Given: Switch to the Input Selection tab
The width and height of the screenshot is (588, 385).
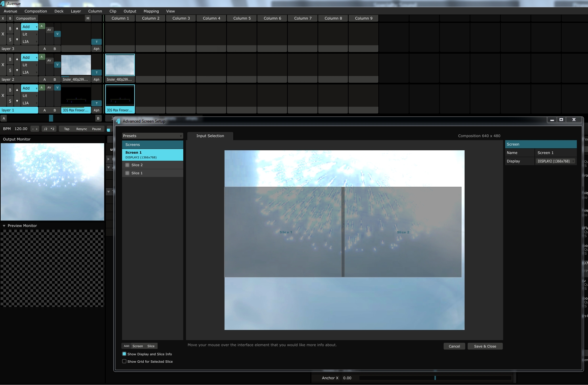Looking at the screenshot, I should click(210, 136).
